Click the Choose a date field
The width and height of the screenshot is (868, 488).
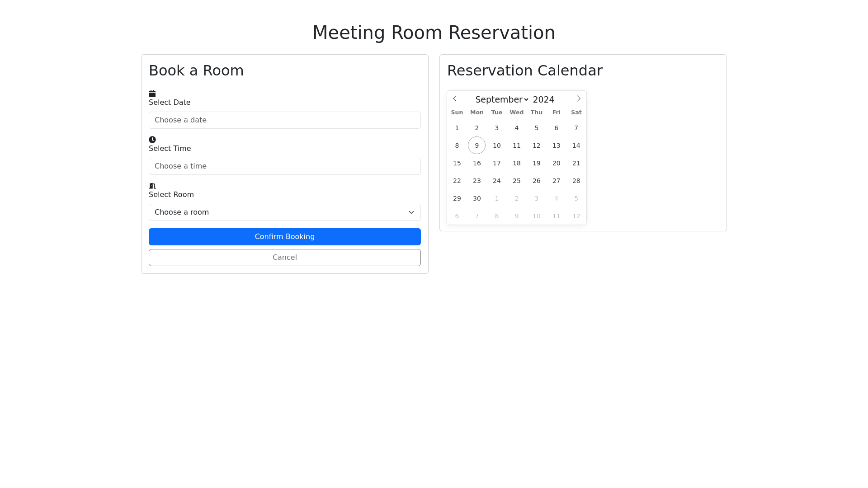[285, 120]
